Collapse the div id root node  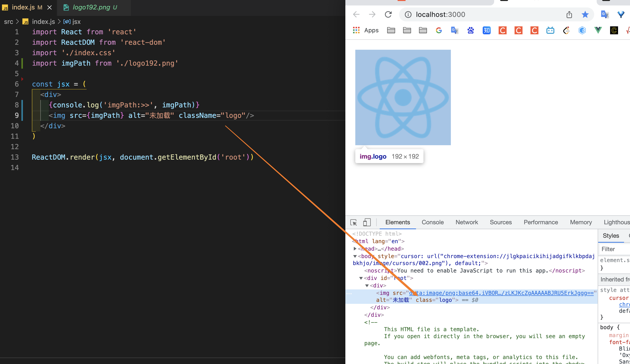361,278
